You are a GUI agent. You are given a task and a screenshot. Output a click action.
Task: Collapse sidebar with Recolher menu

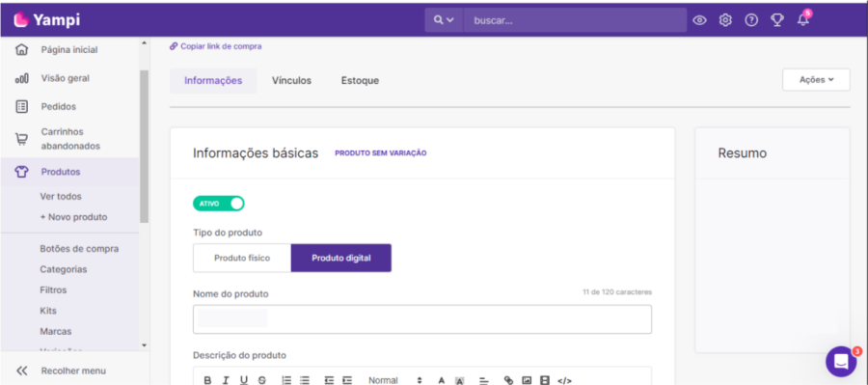coord(73,371)
